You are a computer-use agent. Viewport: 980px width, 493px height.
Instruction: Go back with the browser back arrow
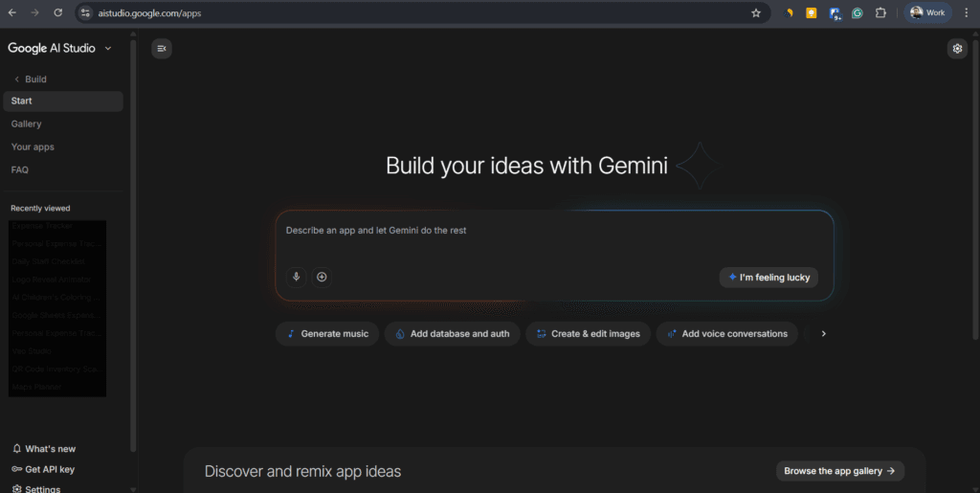pyautogui.click(x=11, y=12)
